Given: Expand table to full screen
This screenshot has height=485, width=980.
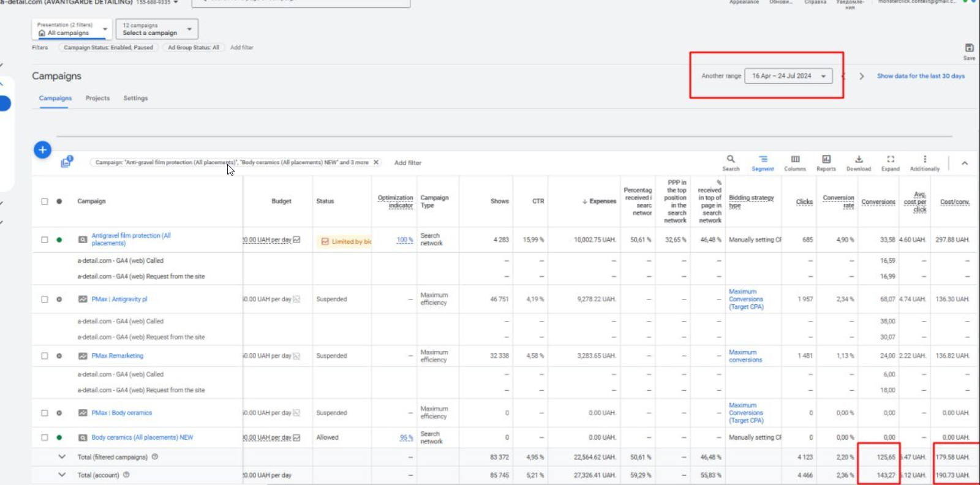Looking at the screenshot, I should [x=891, y=160].
